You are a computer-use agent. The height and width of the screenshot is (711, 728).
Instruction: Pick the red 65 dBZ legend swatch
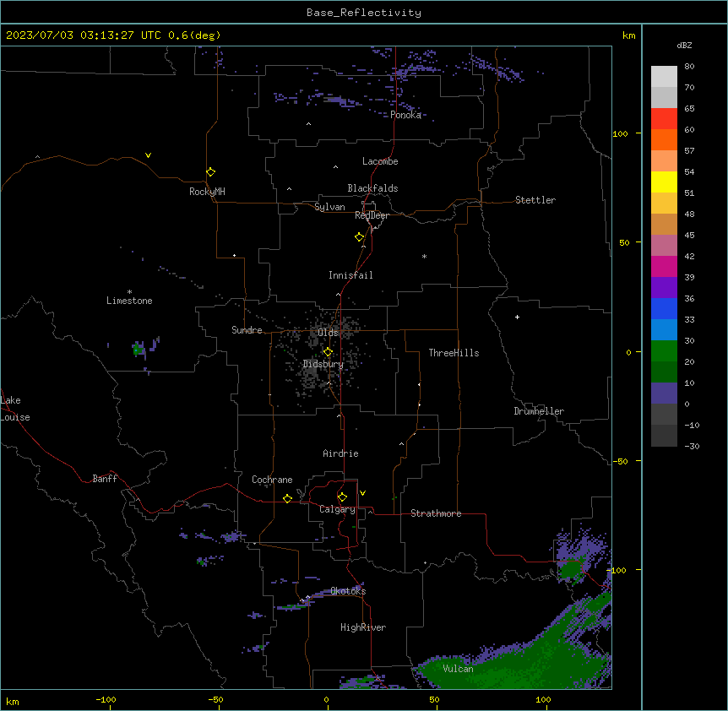664,119
